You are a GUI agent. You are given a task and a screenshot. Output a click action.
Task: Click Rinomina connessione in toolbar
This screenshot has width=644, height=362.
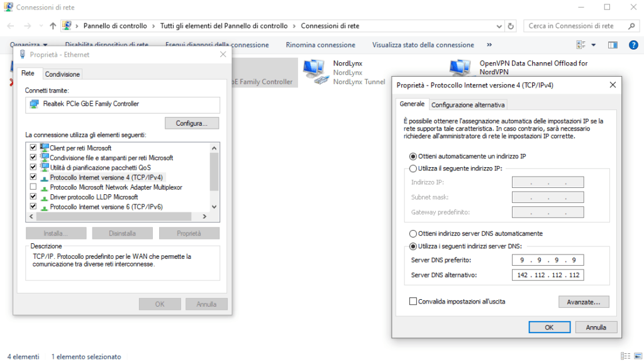click(x=320, y=45)
